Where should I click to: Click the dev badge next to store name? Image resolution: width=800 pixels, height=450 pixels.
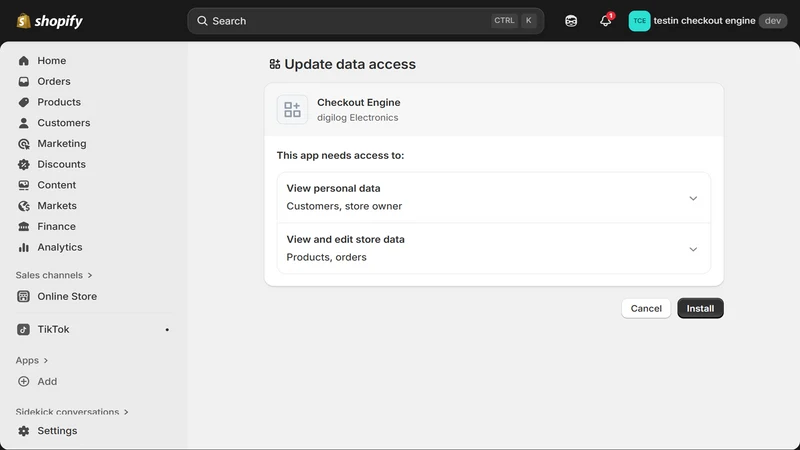[x=772, y=21]
